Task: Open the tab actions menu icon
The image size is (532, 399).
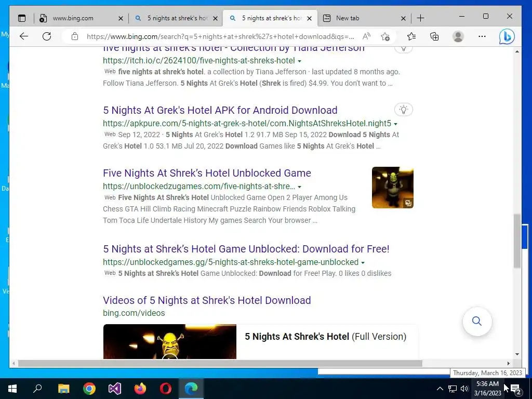Action: tap(22, 18)
